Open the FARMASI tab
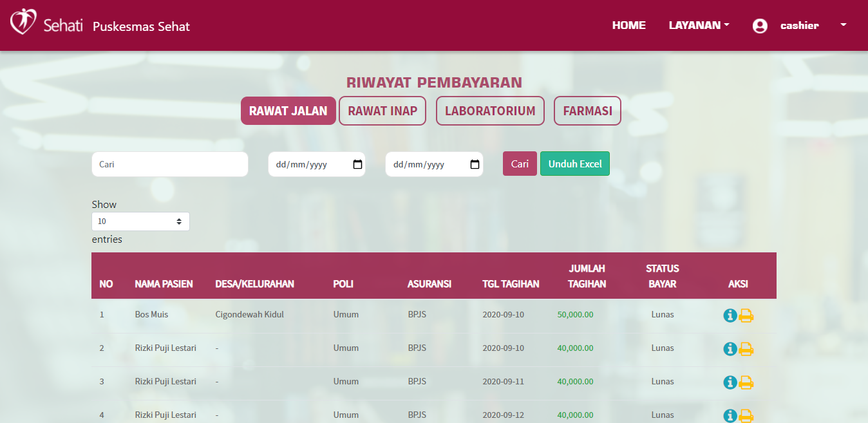This screenshot has height=423, width=868. (587, 111)
